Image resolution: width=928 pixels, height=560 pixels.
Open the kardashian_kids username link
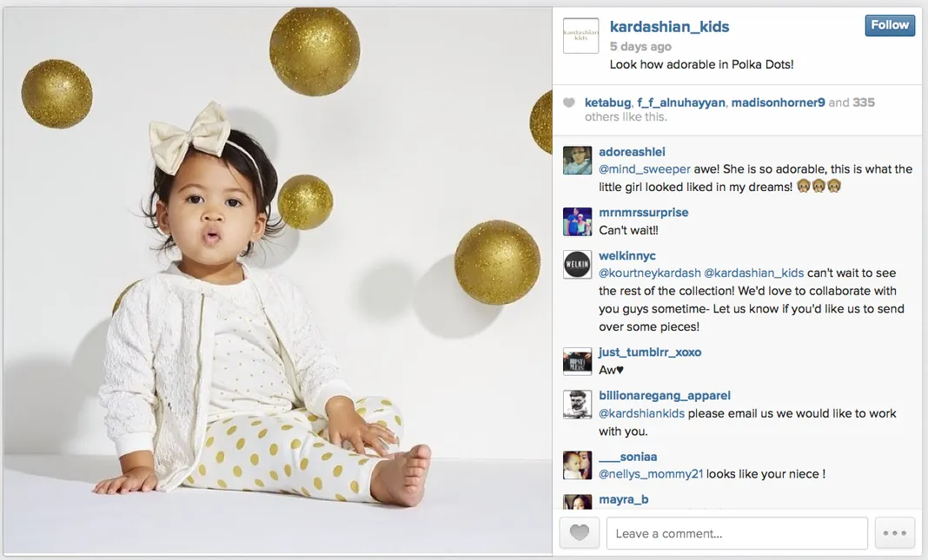[669, 27]
